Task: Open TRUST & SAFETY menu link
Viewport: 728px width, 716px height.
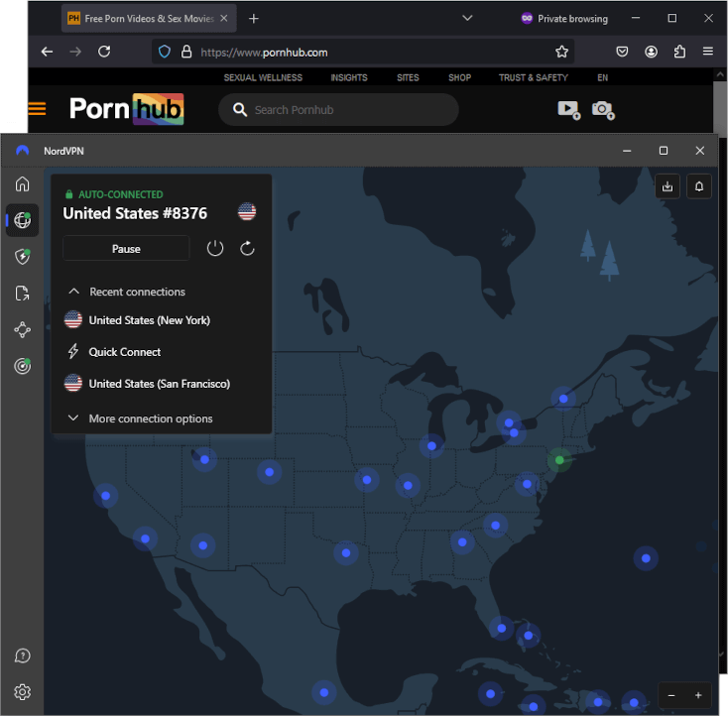Action: click(x=533, y=77)
